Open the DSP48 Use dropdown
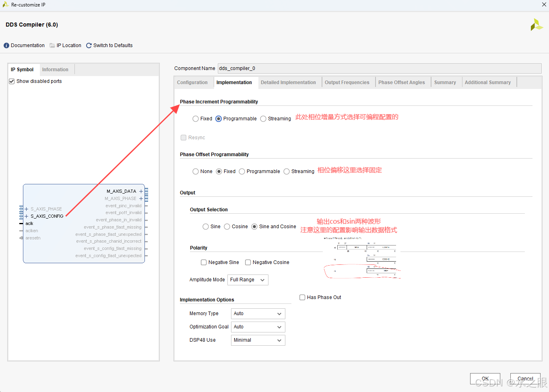 click(258, 340)
